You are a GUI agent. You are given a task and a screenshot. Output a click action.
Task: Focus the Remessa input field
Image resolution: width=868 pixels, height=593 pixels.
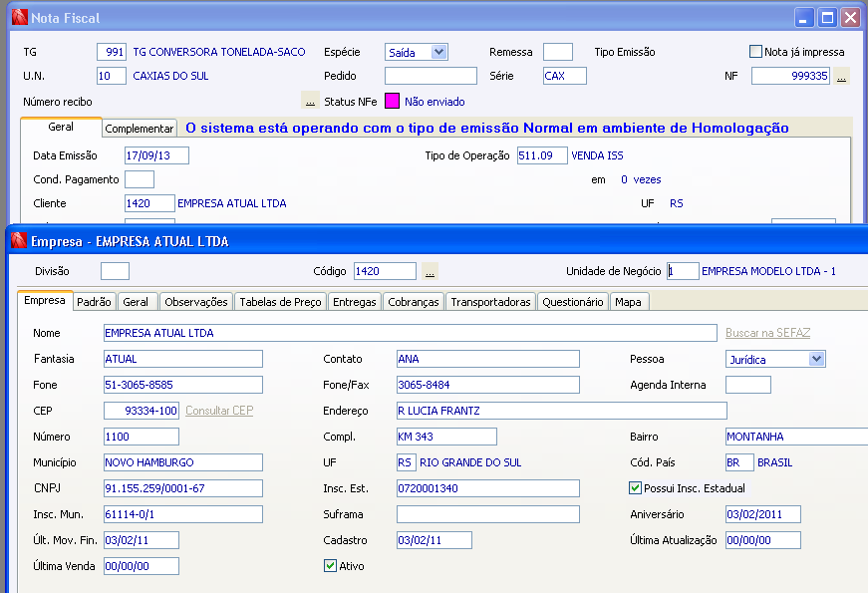pos(558,52)
